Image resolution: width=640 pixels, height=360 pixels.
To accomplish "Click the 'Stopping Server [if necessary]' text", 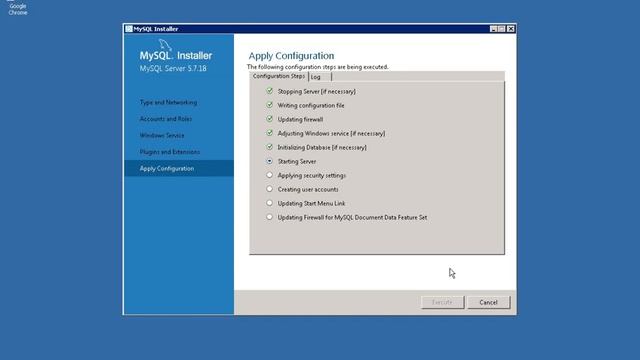I will coord(316,91).
